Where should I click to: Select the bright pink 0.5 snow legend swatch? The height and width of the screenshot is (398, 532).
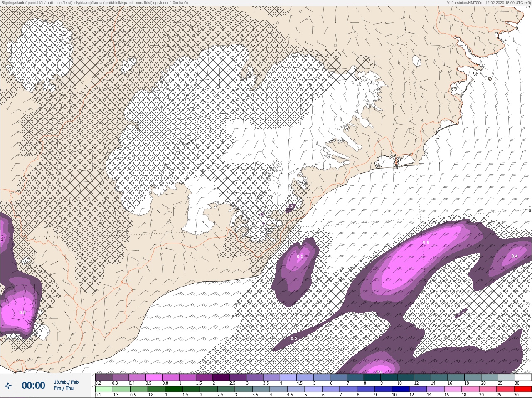(154, 377)
